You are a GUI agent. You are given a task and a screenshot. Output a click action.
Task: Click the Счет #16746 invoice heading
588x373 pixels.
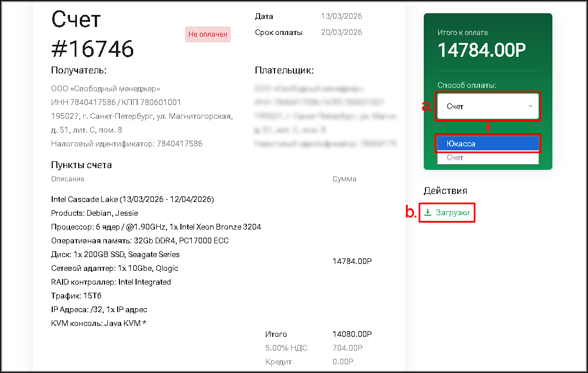click(92, 35)
